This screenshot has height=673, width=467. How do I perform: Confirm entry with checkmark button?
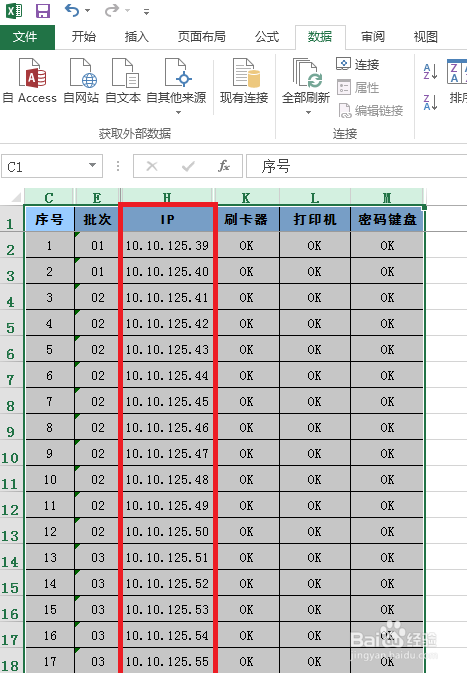point(188,166)
